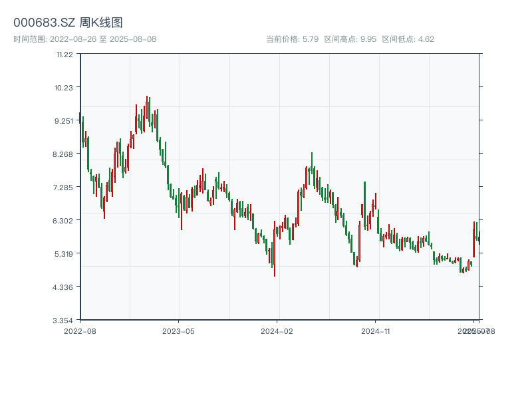This screenshot has height=399, width=532.
Task: Click the 区间低点 4.62 label
Action: point(408,39)
